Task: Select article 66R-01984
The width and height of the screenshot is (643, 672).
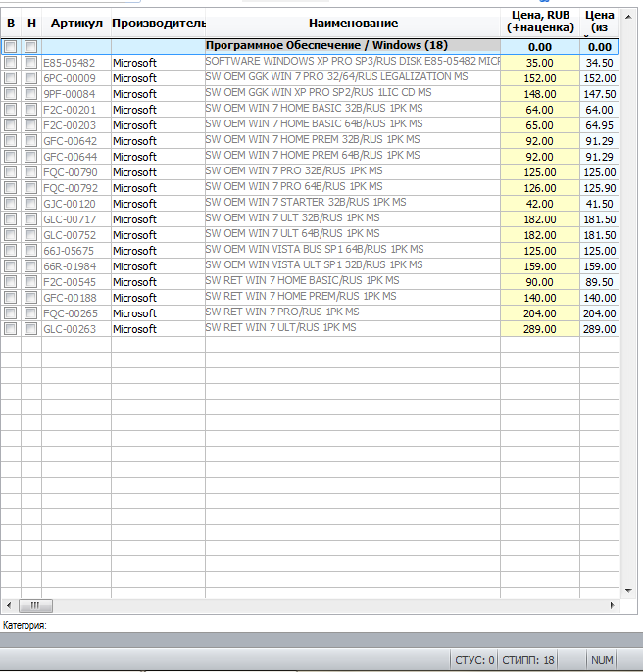Action: point(70,266)
